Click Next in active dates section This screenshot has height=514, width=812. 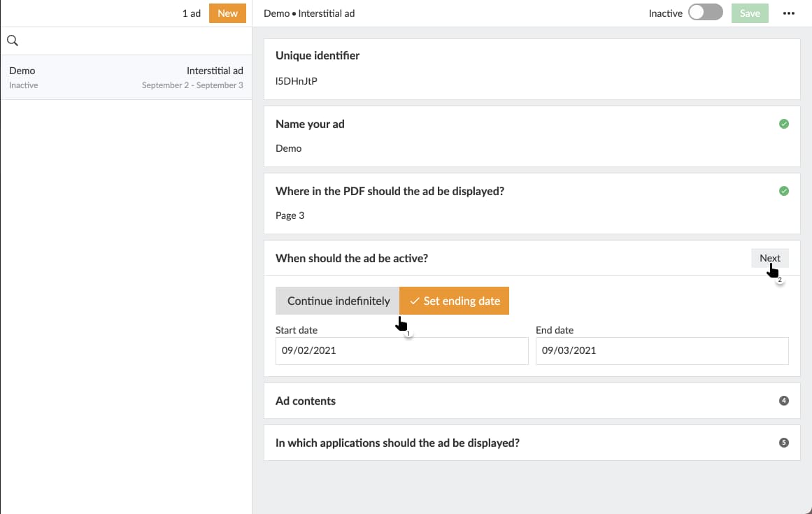click(x=769, y=258)
